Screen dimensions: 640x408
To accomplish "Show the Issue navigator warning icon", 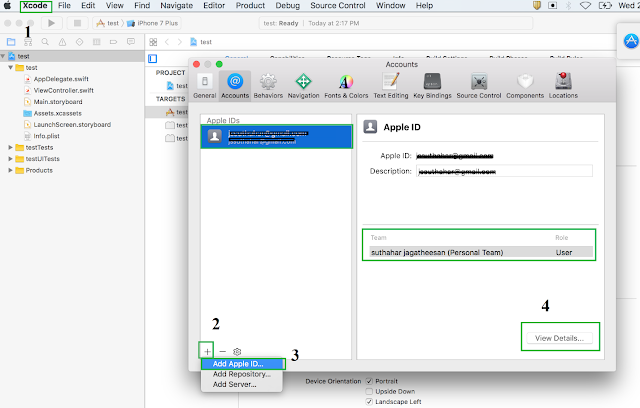I will [x=62, y=42].
